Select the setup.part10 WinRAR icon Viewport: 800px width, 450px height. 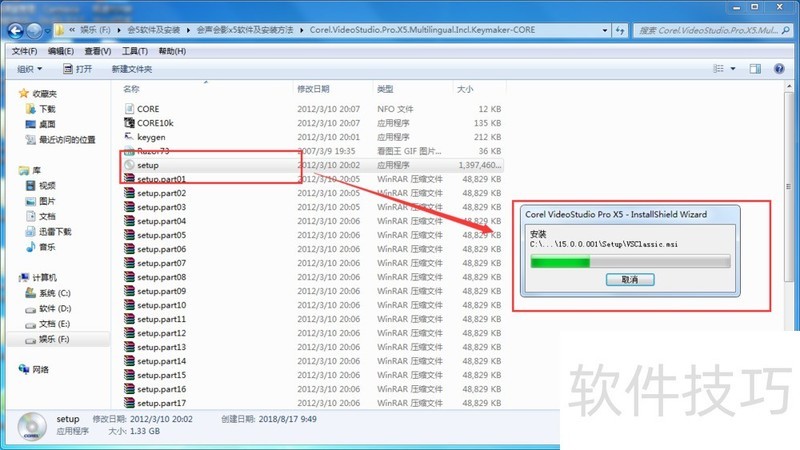pyautogui.click(x=129, y=305)
